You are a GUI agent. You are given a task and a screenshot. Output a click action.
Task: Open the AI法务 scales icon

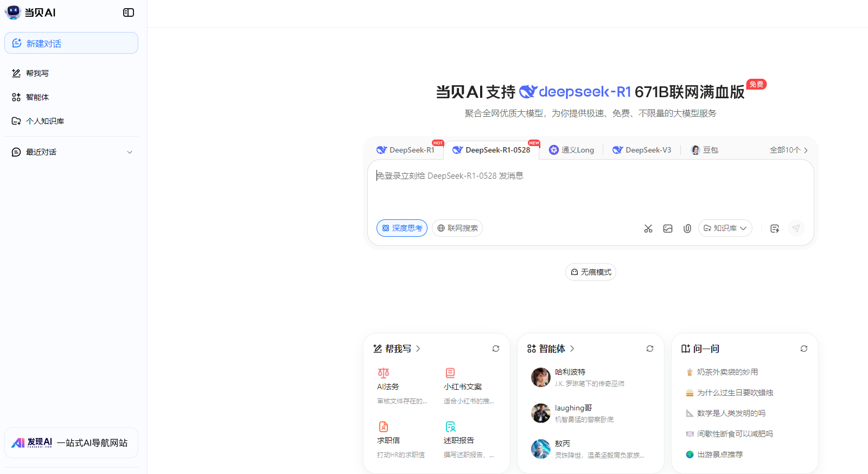coord(384,373)
